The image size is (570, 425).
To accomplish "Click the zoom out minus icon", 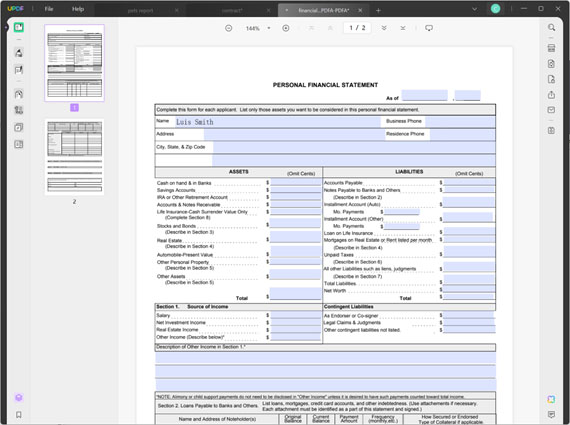I will pos(228,28).
